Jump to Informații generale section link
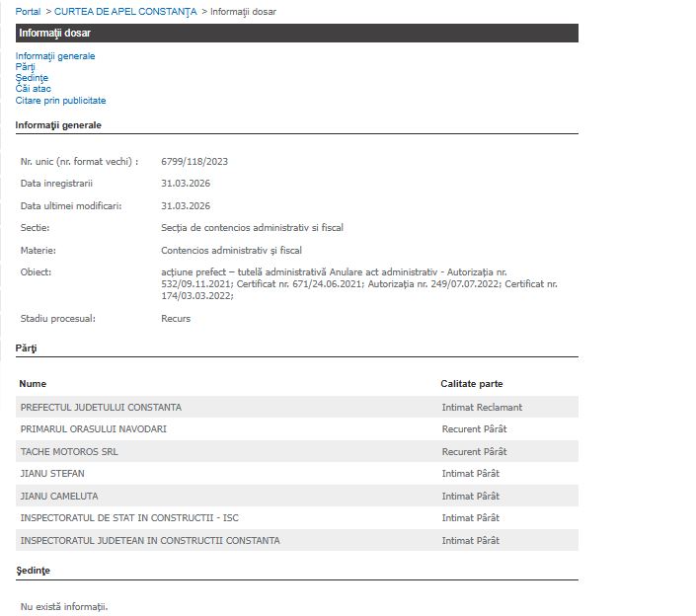696x616 pixels. (55, 56)
